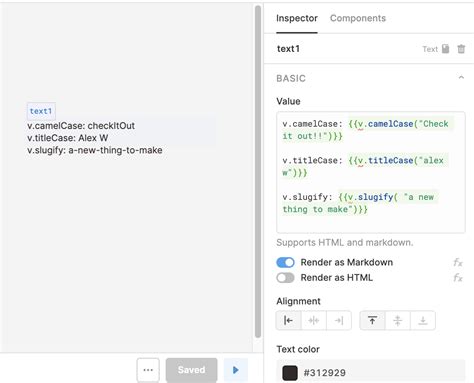
Task: Align text to the left
Action: pyautogui.click(x=288, y=320)
